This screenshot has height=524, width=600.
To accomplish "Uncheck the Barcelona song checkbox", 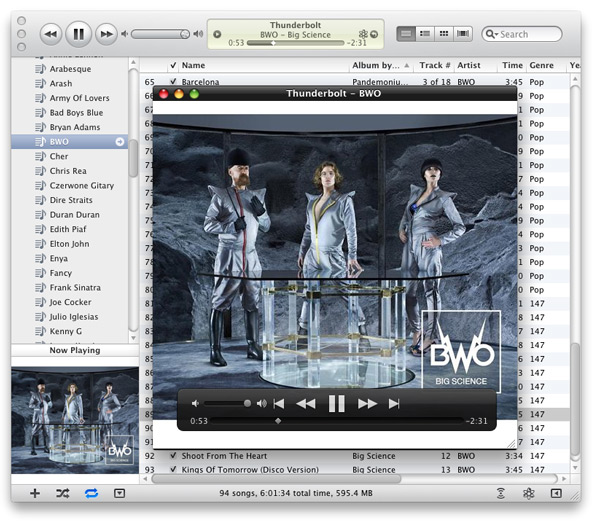I will [x=173, y=81].
